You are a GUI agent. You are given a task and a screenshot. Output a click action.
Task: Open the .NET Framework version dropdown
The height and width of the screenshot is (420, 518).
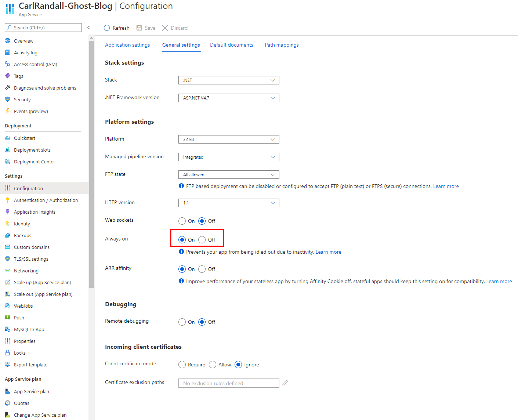[x=229, y=98]
